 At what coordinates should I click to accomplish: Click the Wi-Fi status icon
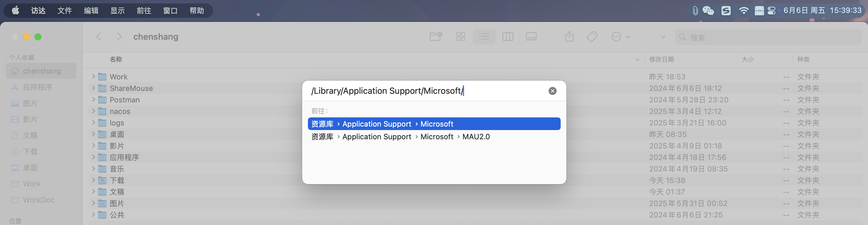point(743,11)
